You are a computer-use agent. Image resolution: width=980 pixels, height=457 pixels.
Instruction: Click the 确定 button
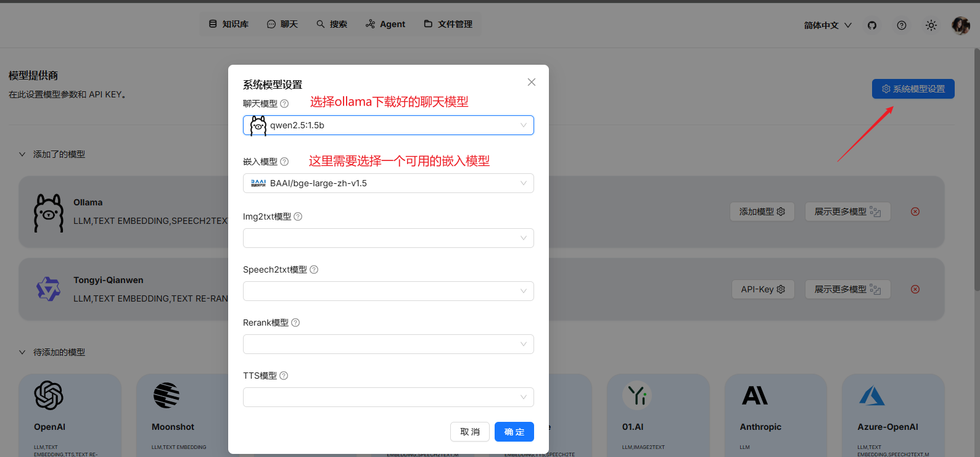514,432
